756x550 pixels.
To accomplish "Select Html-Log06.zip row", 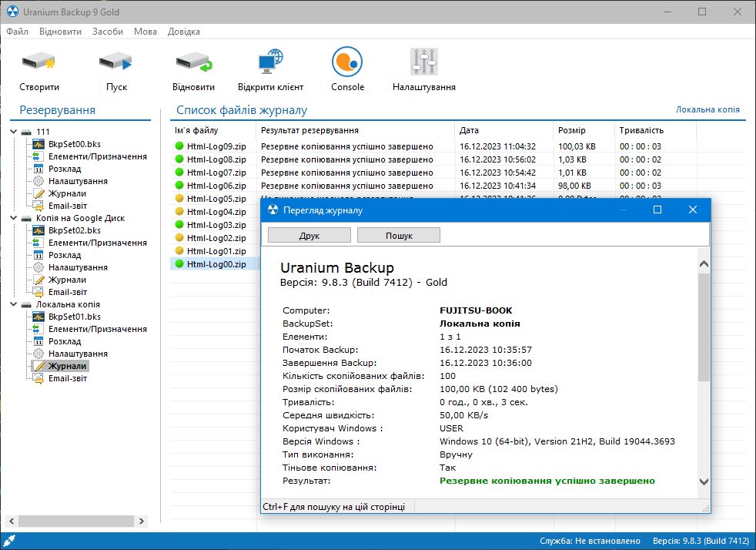I will [457, 186].
